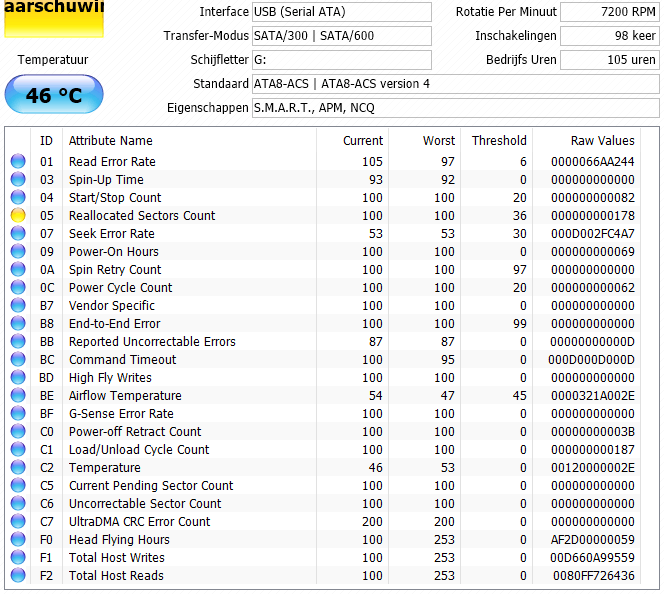Click the UltraDMA CRC Error Count attribute name
The height and width of the screenshot is (594, 664).
point(139,521)
